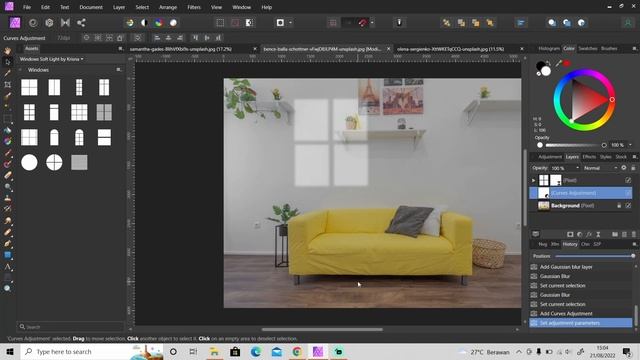This screenshot has height=360, width=640.
Task: Select the Artistic Text tool
Action: pyautogui.click(x=7, y=267)
